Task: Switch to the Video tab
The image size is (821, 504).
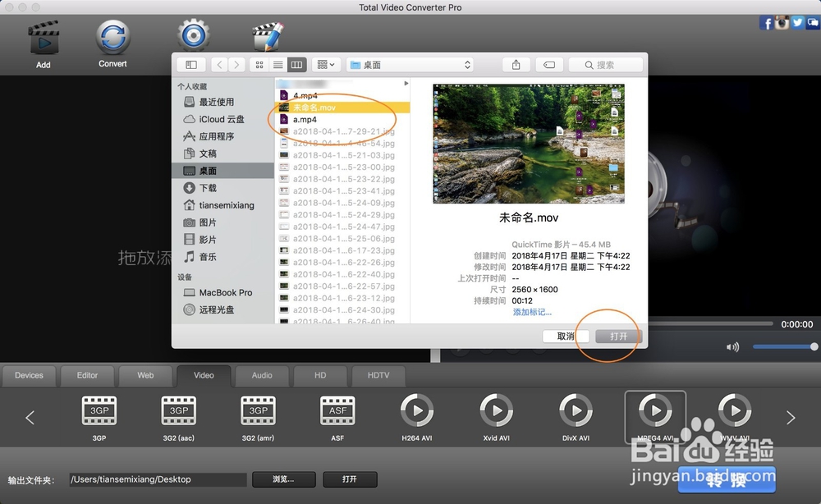Action: [x=204, y=375]
